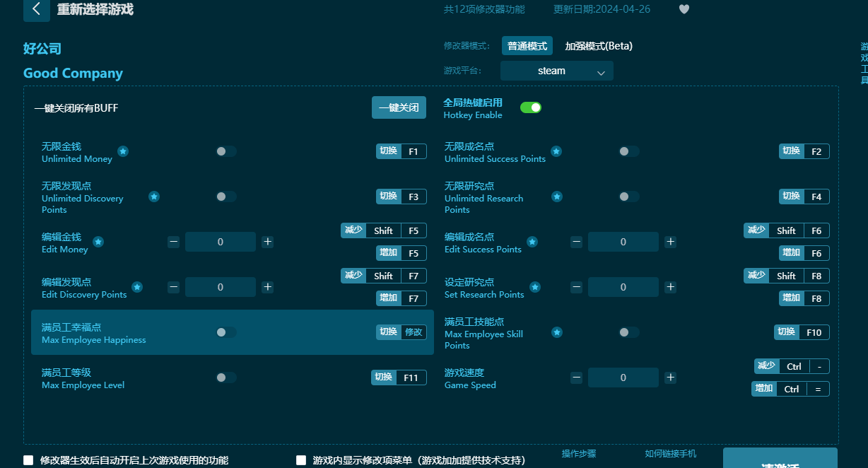Select 加强模式(Beta) enhanced mode tab
868x468 pixels.
pos(599,46)
